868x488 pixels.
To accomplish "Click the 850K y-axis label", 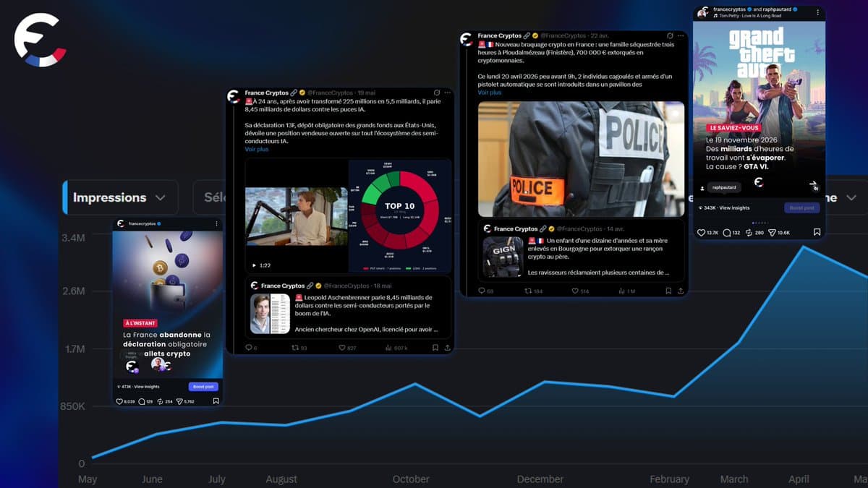I will pos(72,406).
